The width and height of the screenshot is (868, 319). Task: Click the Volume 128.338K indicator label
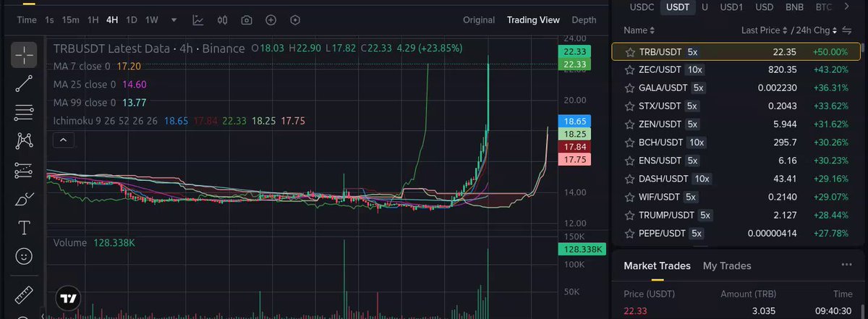pos(94,243)
